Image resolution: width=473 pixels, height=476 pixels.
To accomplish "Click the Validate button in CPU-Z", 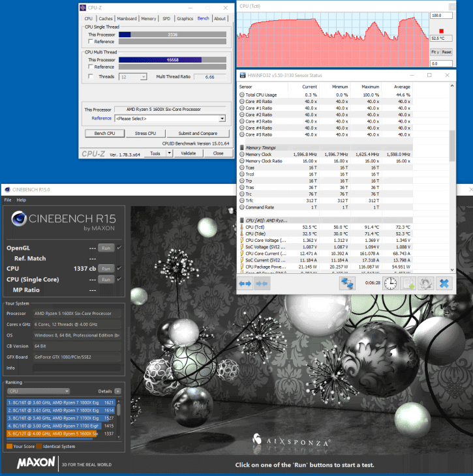I will [x=188, y=153].
